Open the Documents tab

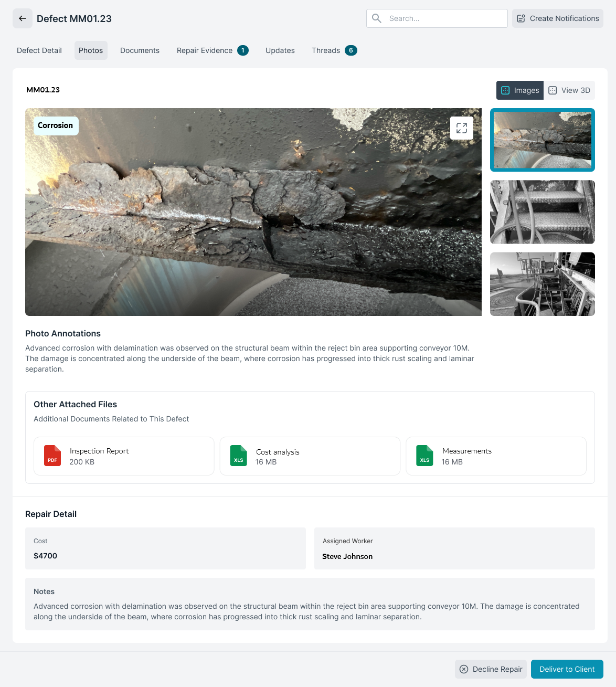(140, 50)
